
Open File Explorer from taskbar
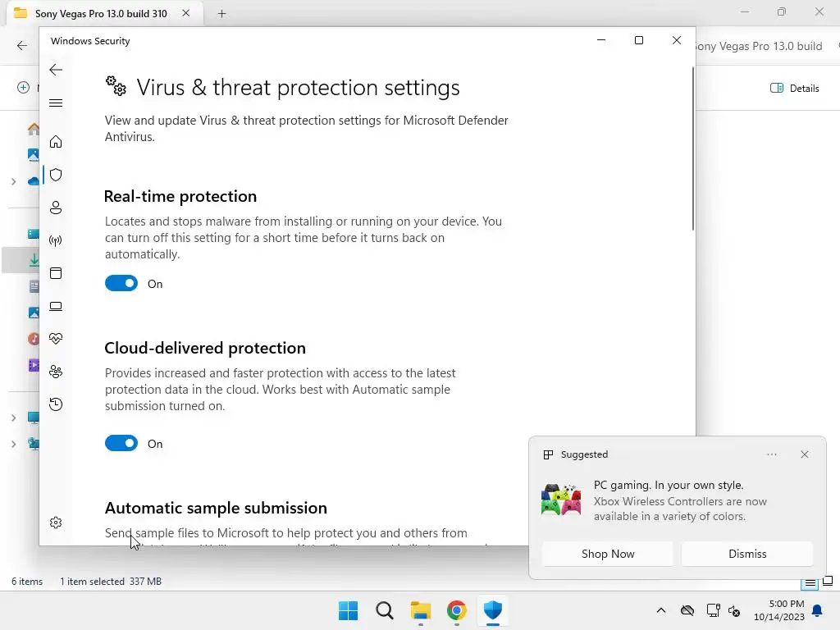[x=421, y=610]
